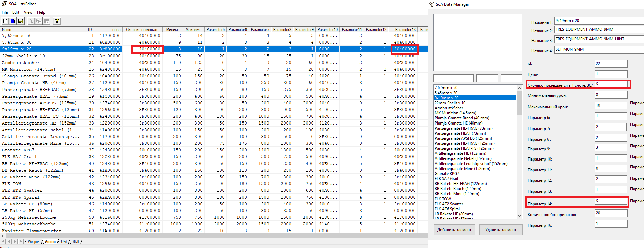Click the Название 2 input field

click(599, 30)
